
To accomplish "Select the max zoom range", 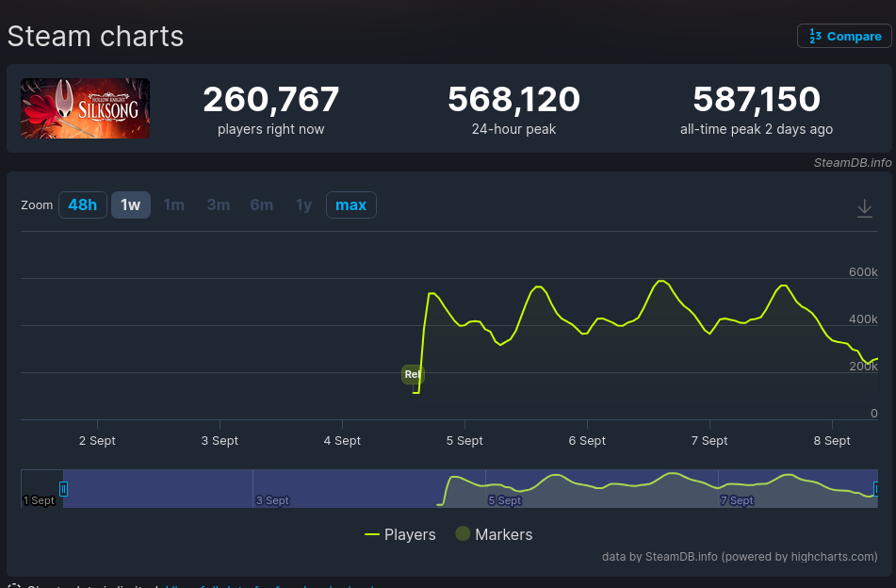I will [350, 204].
